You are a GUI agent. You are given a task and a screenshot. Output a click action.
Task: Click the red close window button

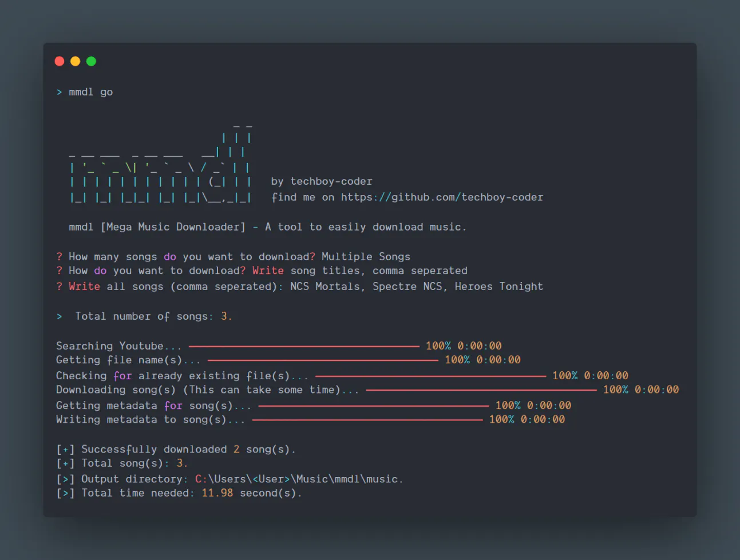60,61
